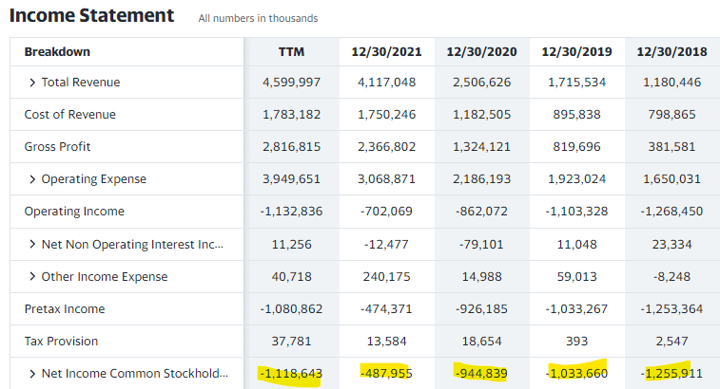720x389 pixels.
Task: Click the Cost of Revenue row label
Action: pyautogui.click(x=70, y=114)
